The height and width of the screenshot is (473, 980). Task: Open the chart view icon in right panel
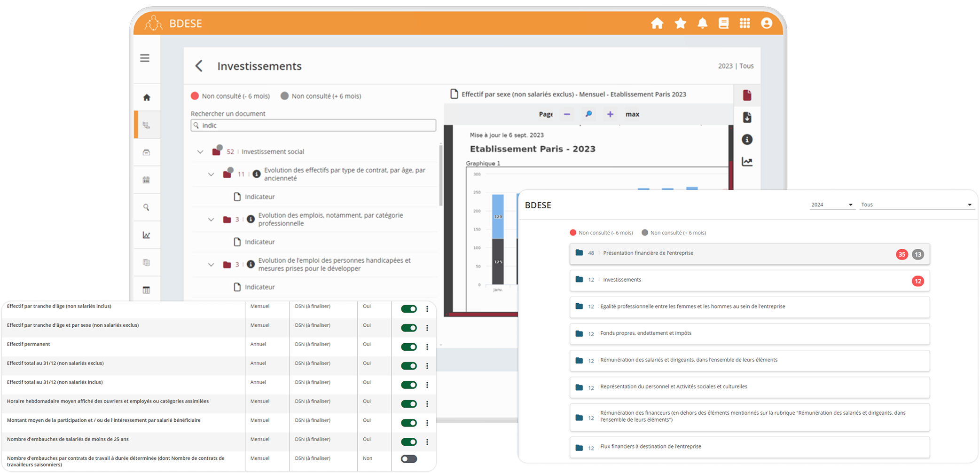[747, 162]
